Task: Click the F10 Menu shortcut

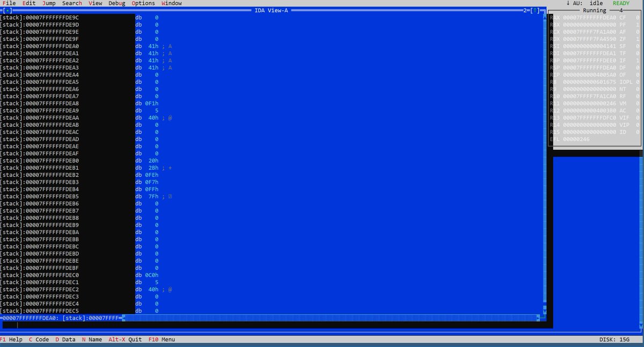Action: pos(162,339)
